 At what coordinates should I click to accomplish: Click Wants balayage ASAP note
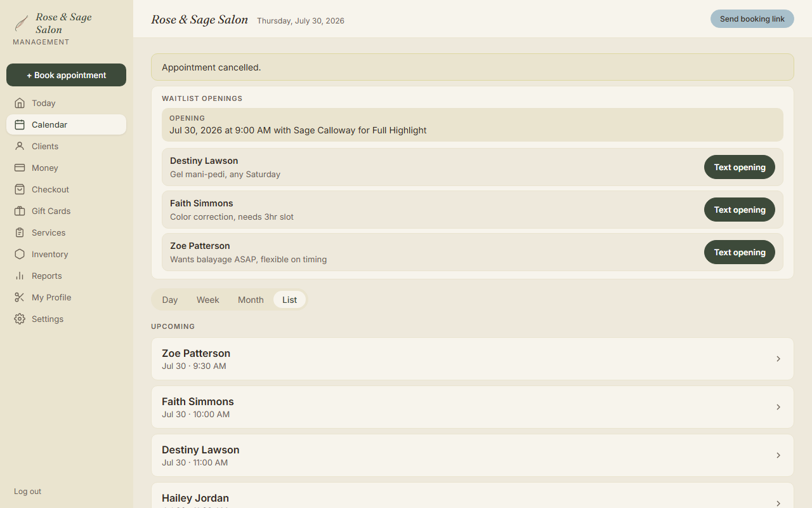[x=249, y=259]
